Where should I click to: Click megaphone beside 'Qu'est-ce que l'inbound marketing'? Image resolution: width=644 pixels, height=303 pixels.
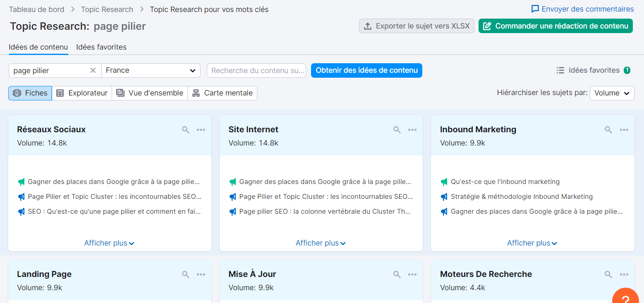(x=444, y=182)
